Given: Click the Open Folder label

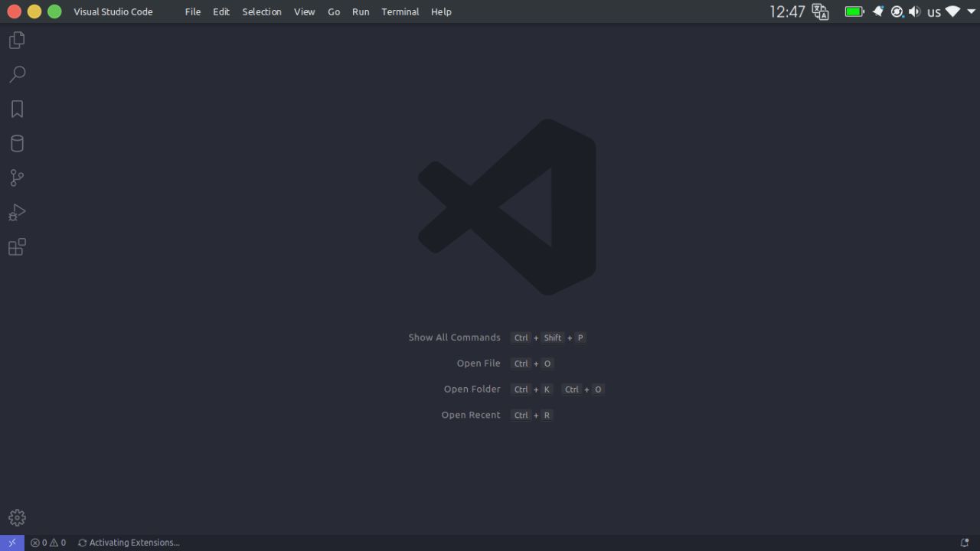Looking at the screenshot, I should (x=472, y=389).
